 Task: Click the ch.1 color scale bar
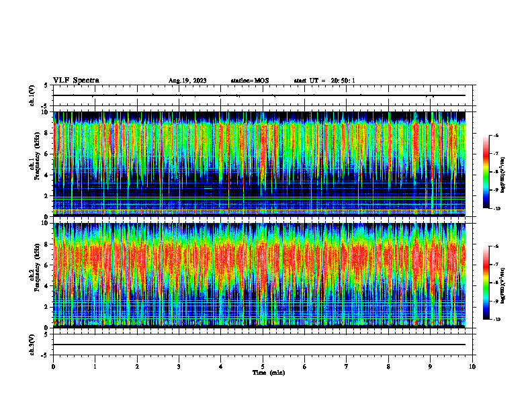point(486,172)
